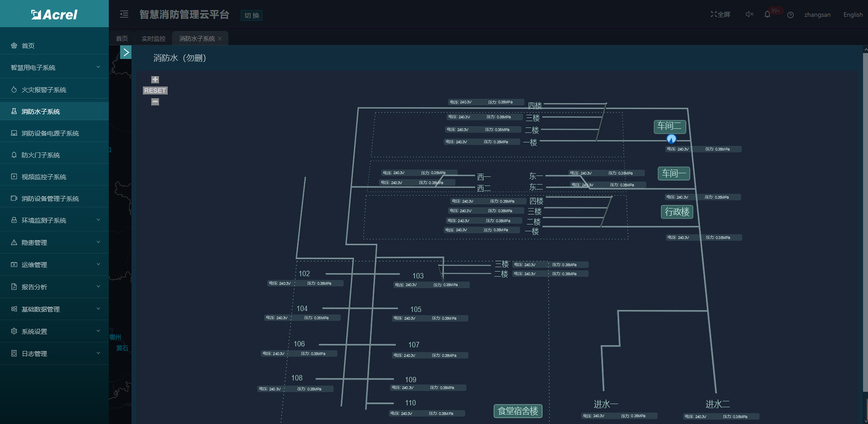Click room 110 label
Viewport: 868px width, 424px height.
410,403
